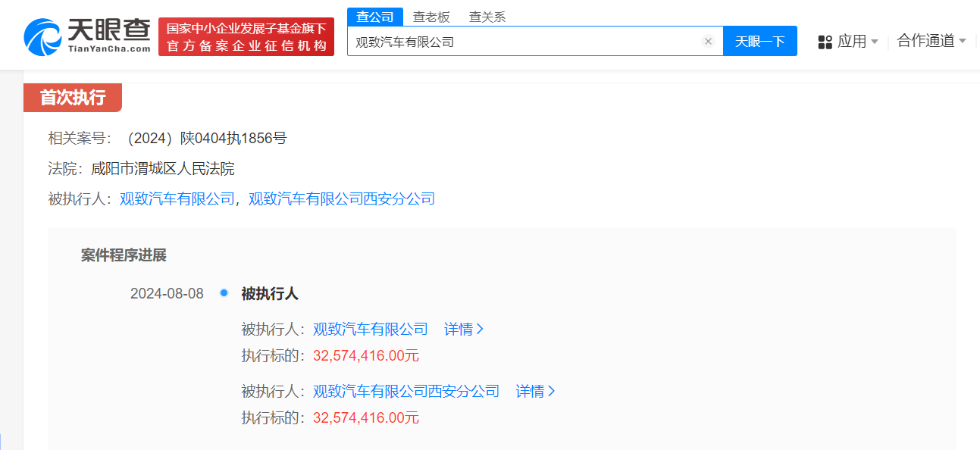The image size is (980, 450).
Task: Switch to the 查老板 tab
Action: point(431,17)
